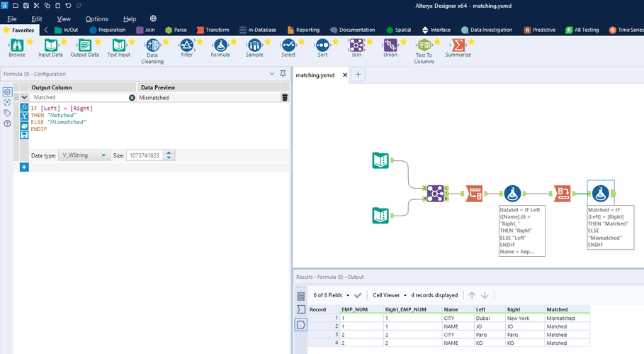Select the Union tool
This screenshot has width=644, height=354.
[x=390, y=48]
